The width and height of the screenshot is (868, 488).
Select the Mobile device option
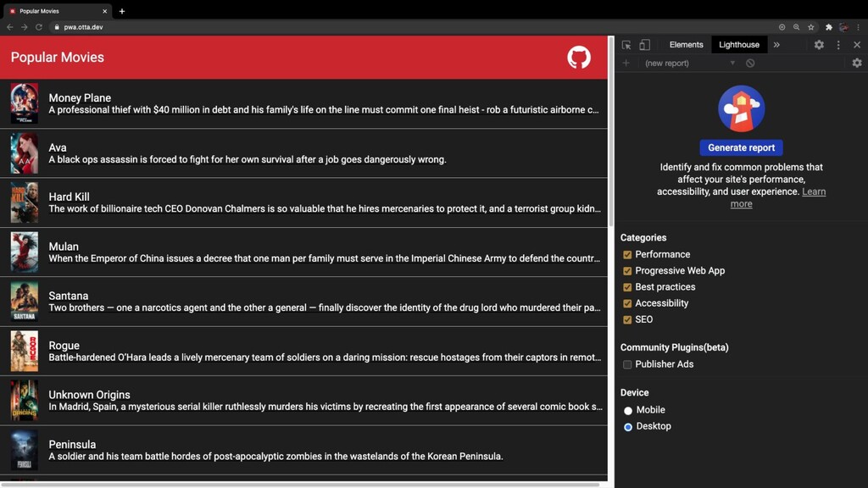628,411
